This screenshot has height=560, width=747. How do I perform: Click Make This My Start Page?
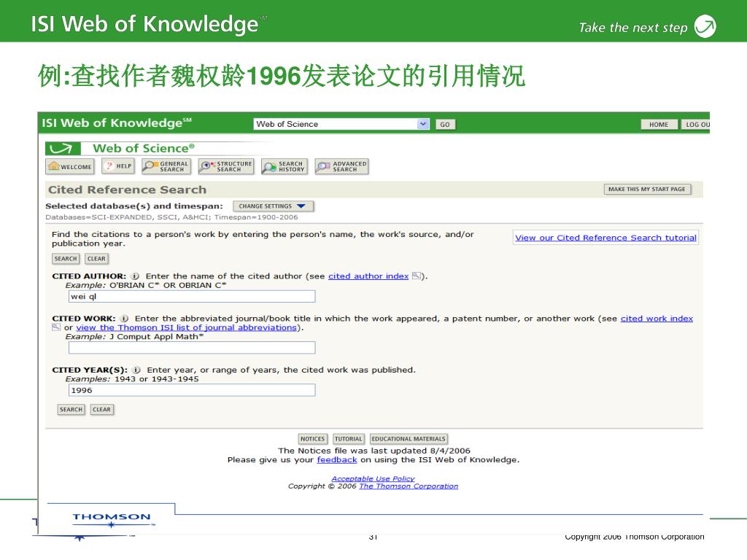pos(647,190)
